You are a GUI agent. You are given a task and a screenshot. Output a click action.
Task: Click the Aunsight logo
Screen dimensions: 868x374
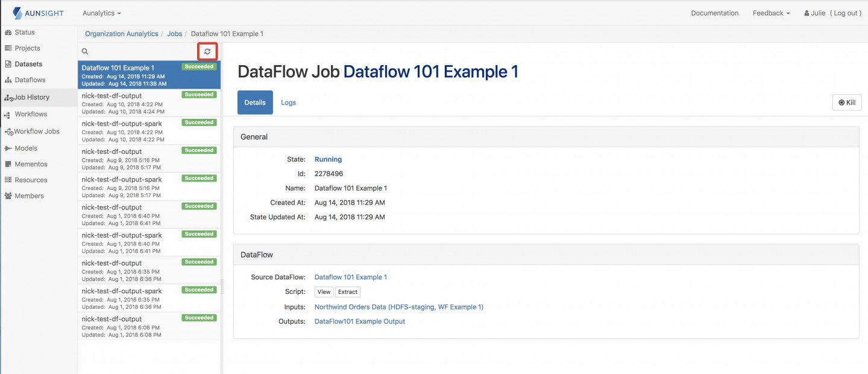pos(37,13)
